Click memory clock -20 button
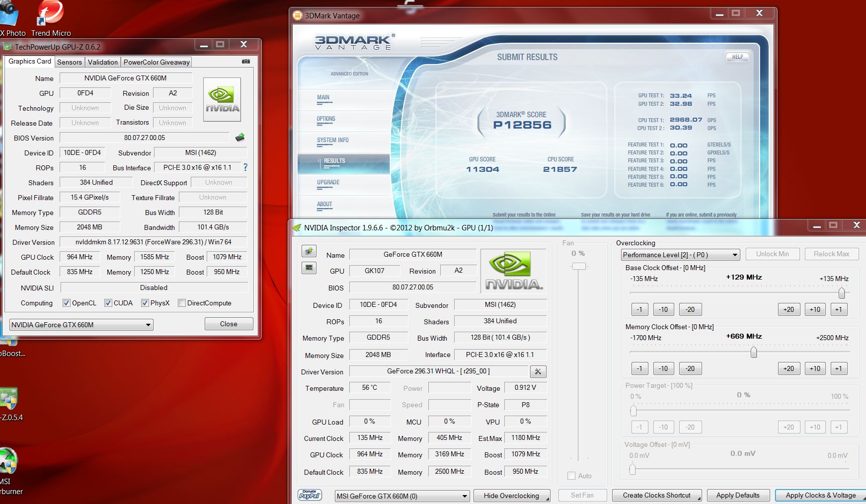Image resolution: width=866 pixels, height=504 pixels. click(690, 368)
